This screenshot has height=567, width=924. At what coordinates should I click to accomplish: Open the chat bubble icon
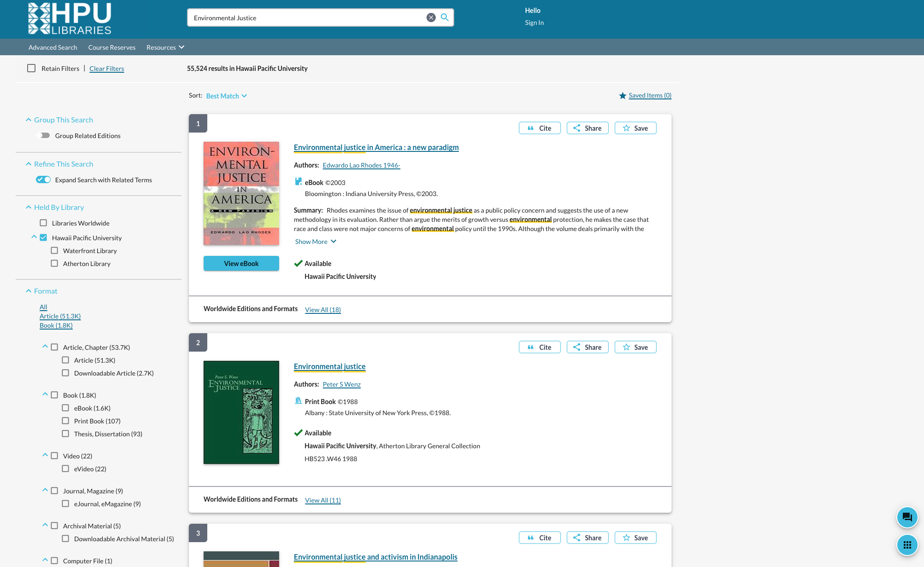tap(907, 517)
